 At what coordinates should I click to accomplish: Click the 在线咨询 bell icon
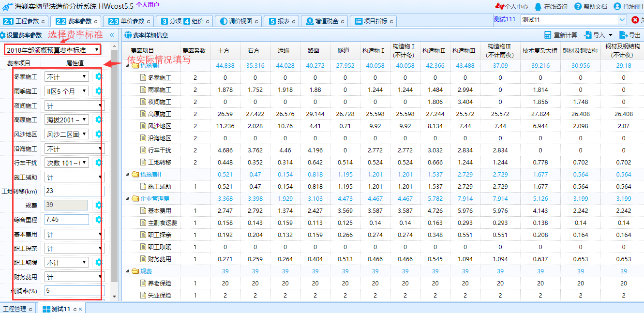538,7
